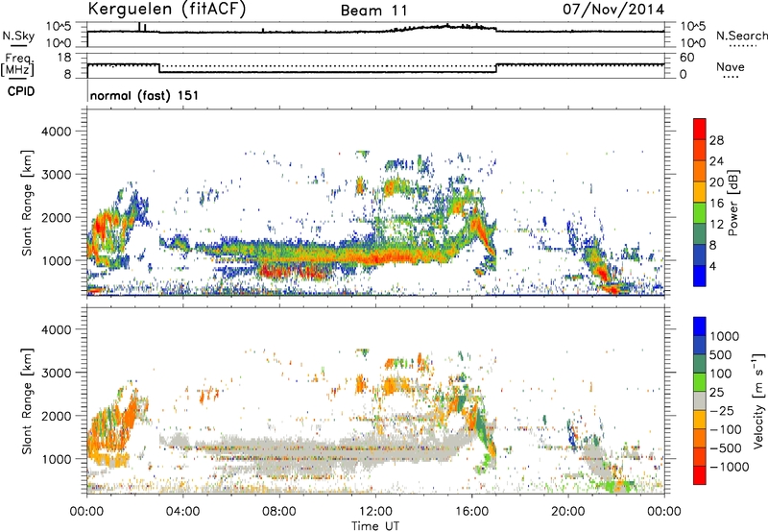768x532 pixels.
Task: Click the date '07/Nov/2014'
Action: coord(613,10)
